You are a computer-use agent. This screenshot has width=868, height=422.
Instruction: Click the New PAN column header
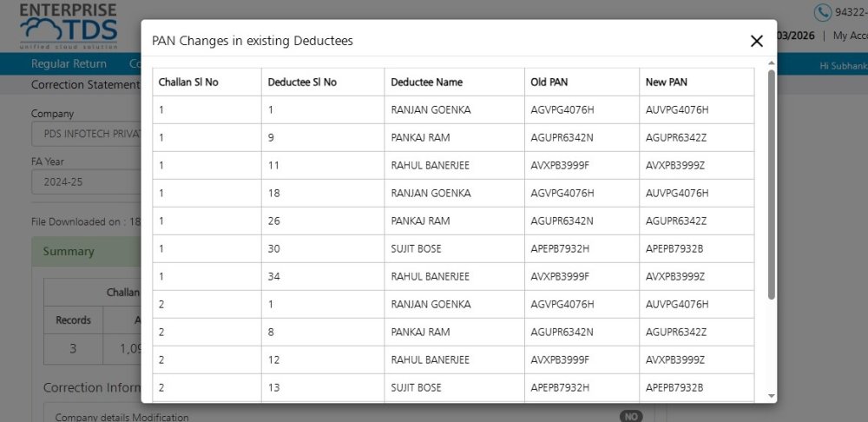pos(666,82)
